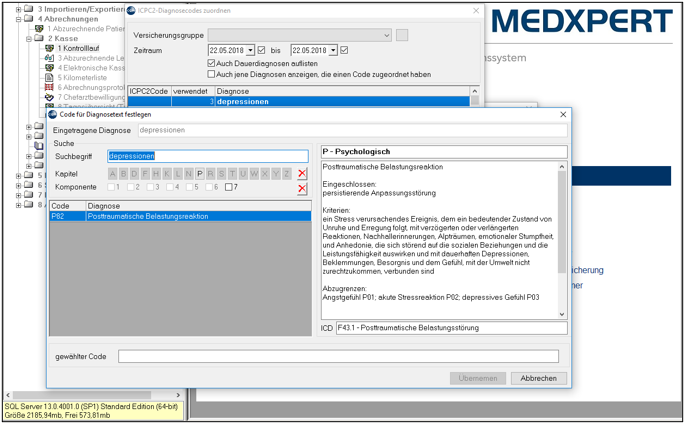This screenshot has width=685, height=424.
Task: Click description panel scrollbar down arrow
Action: (x=562, y=314)
